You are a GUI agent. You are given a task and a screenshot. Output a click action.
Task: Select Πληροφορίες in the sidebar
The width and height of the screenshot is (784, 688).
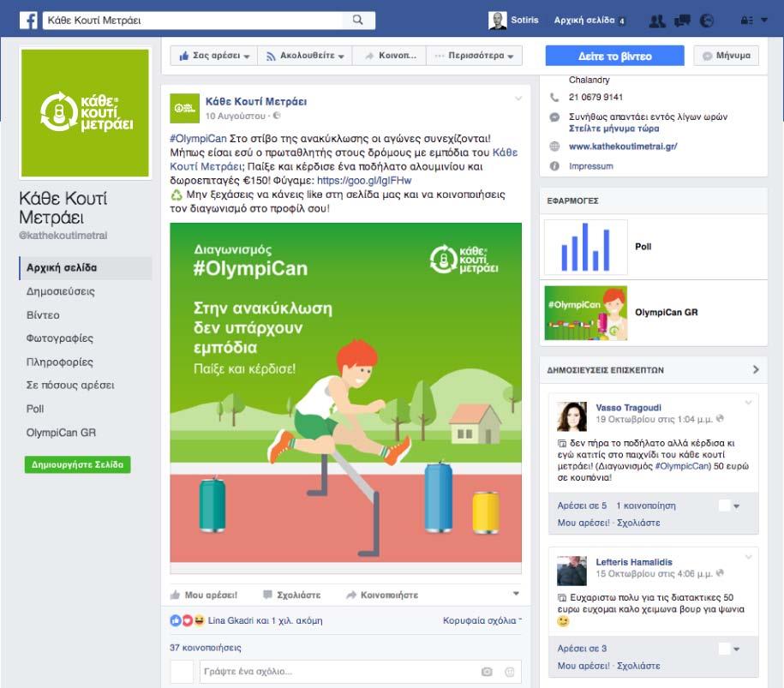click(59, 362)
